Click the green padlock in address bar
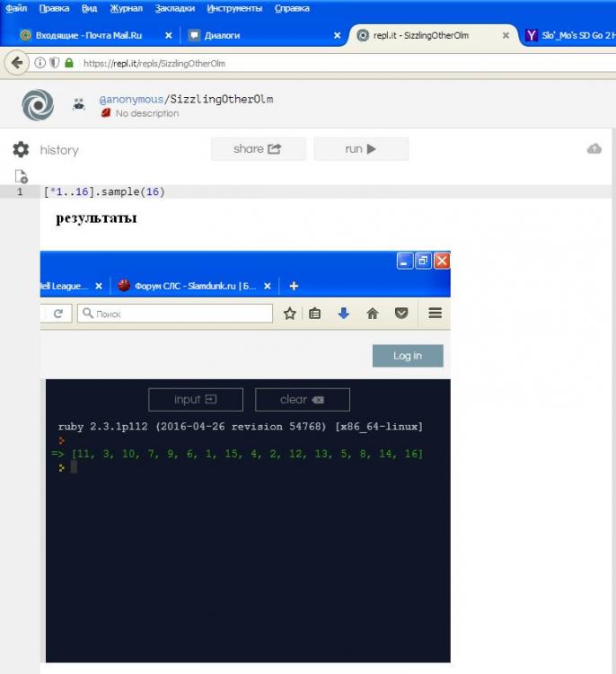Image resolution: width=616 pixels, height=674 pixels. pos(69,63)
